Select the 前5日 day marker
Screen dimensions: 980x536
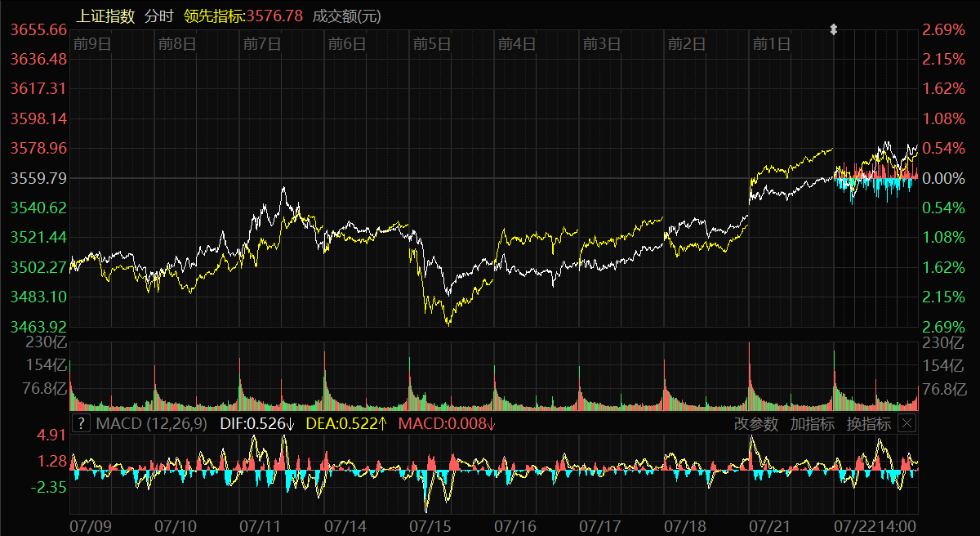432,44
